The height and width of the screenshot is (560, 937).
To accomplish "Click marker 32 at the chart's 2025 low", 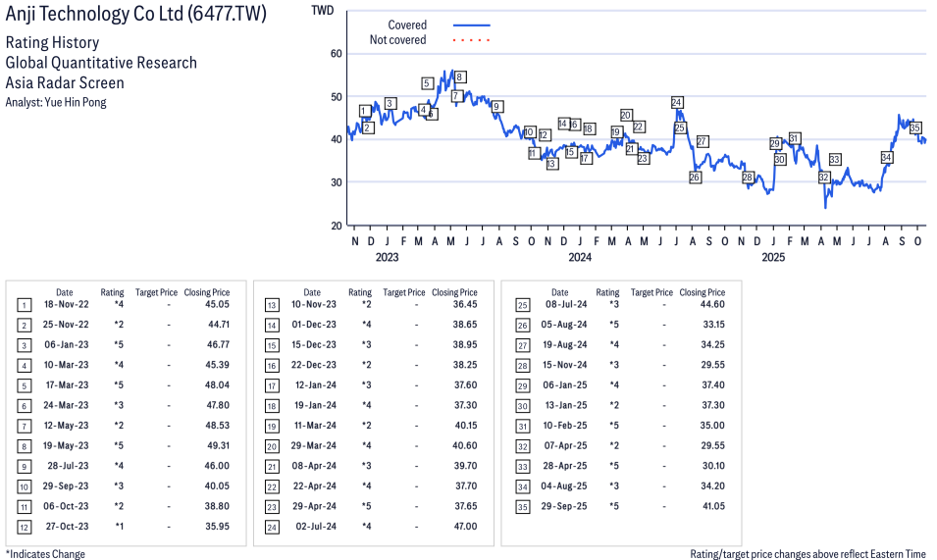I will (x=824, y=178).
